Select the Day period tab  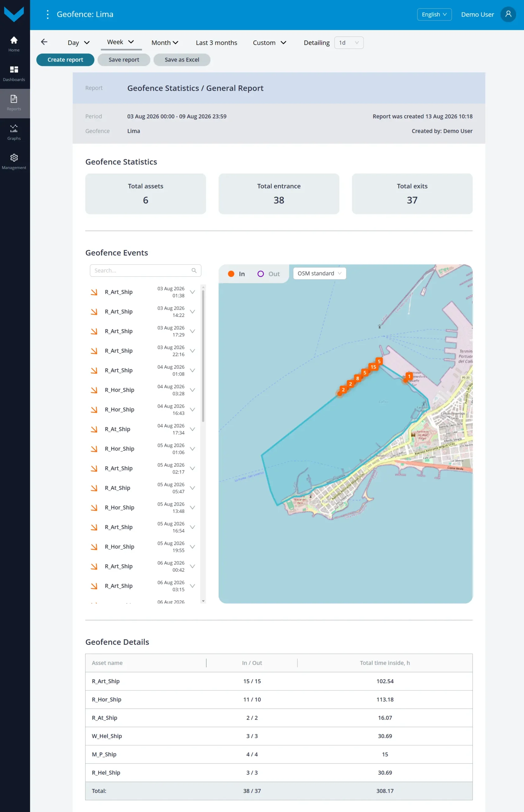tap(79, 43)
